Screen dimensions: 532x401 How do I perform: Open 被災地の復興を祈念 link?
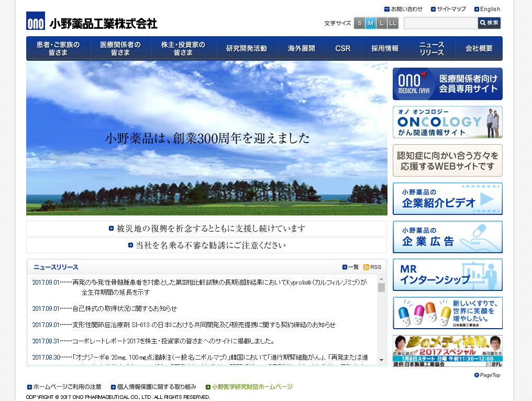click(207, 229)
